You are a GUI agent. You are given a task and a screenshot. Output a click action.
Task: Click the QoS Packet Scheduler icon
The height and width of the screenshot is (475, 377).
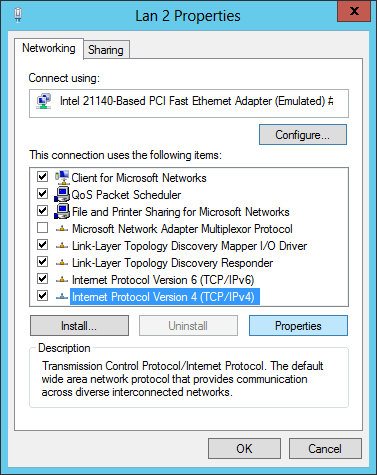(62, 194)
